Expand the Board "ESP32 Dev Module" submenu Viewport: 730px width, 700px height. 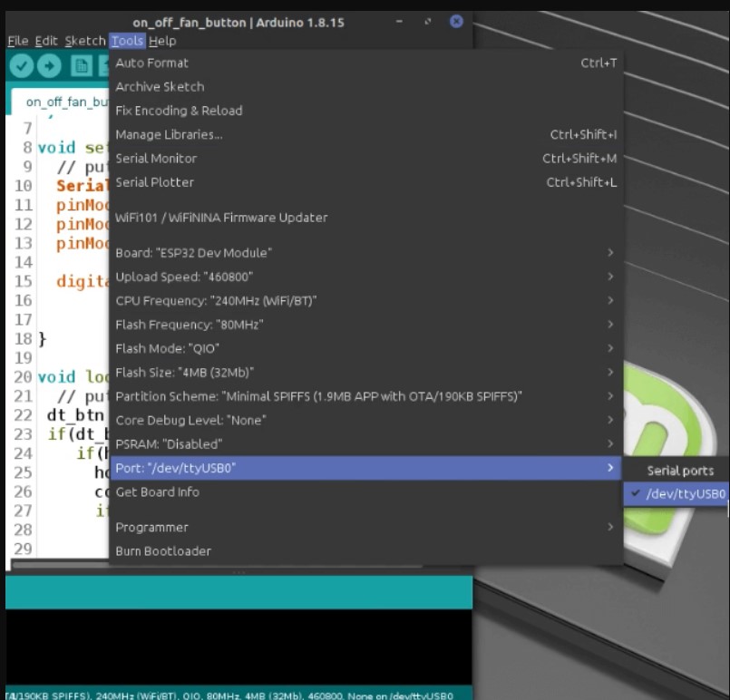366,253
